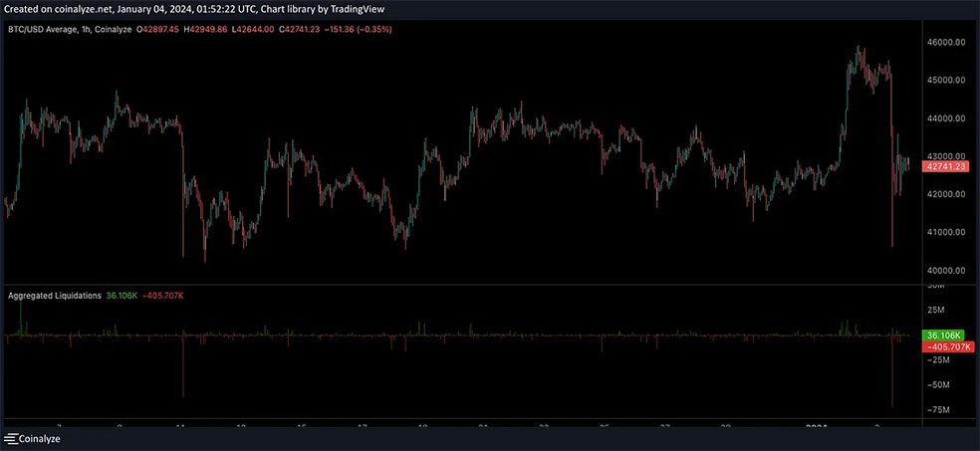Click the -25M liquidations axis label
The height and width of the screenshot is (451, 980).
(939, 359)
